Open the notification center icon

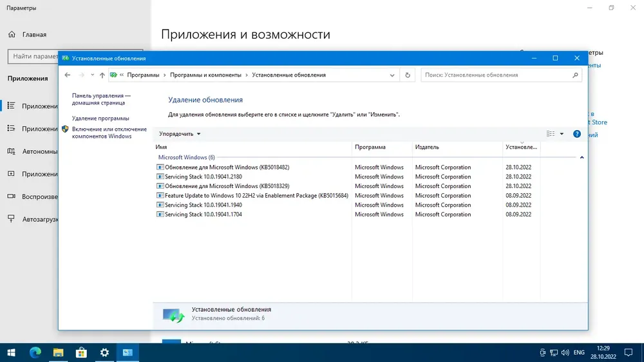(x=629, y=352)
